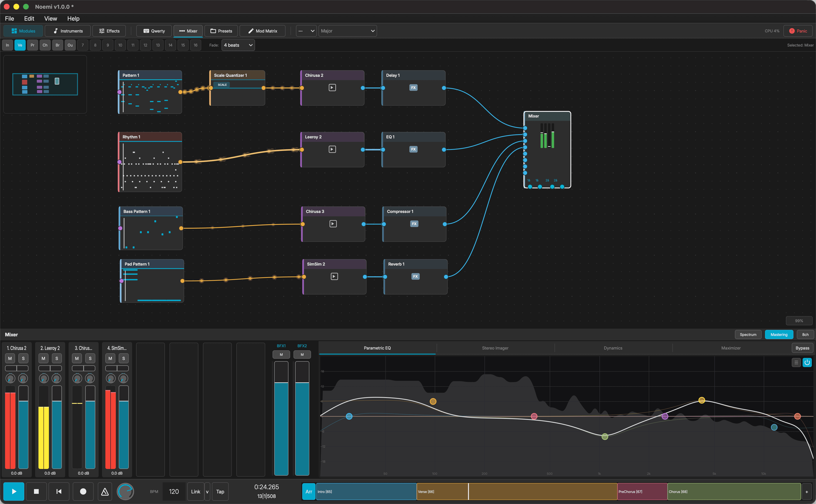
Task: Start playback with the play button
Action: (14, 491)
